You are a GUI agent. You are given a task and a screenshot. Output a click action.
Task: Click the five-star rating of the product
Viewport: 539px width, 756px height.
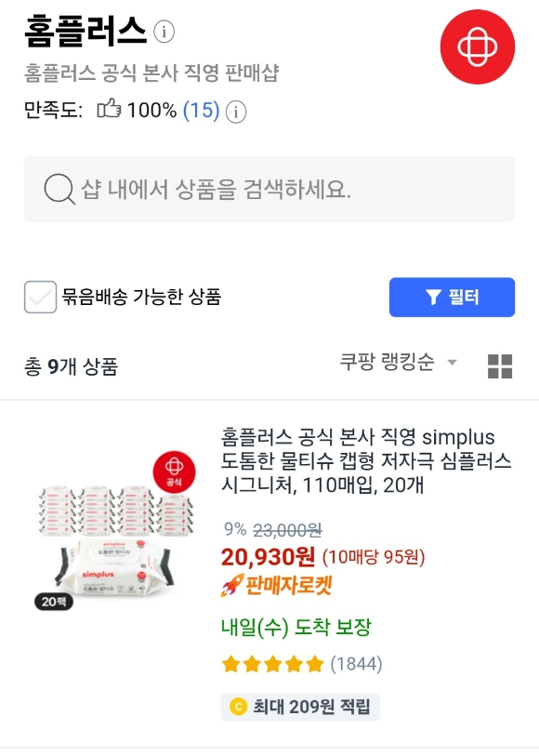272,664
